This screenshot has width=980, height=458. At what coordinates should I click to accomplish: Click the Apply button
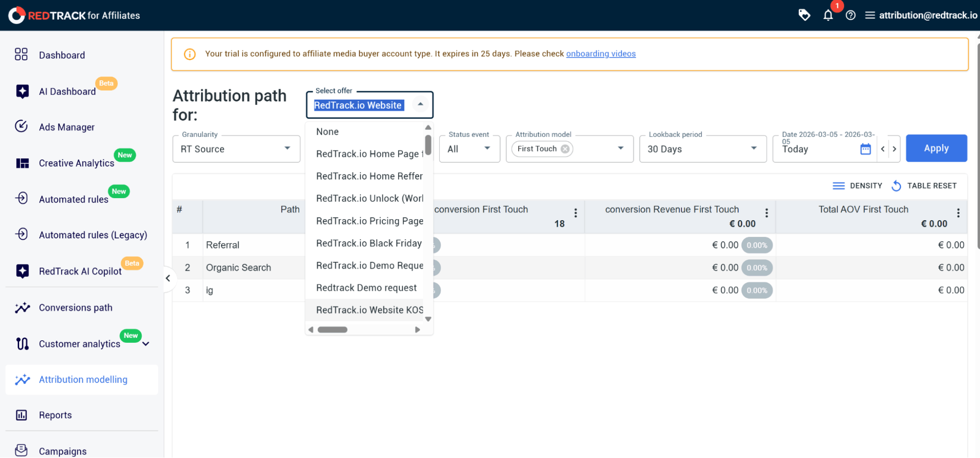pos(936,148)
